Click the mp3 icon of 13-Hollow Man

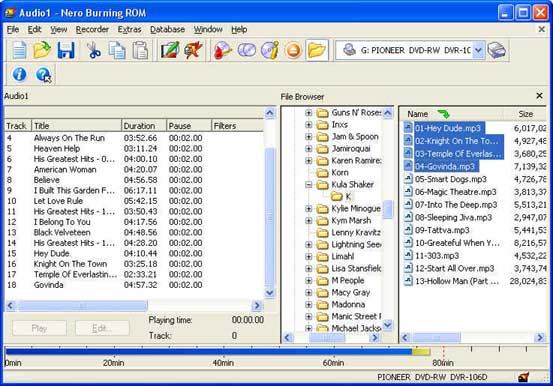tap(408, 281)
